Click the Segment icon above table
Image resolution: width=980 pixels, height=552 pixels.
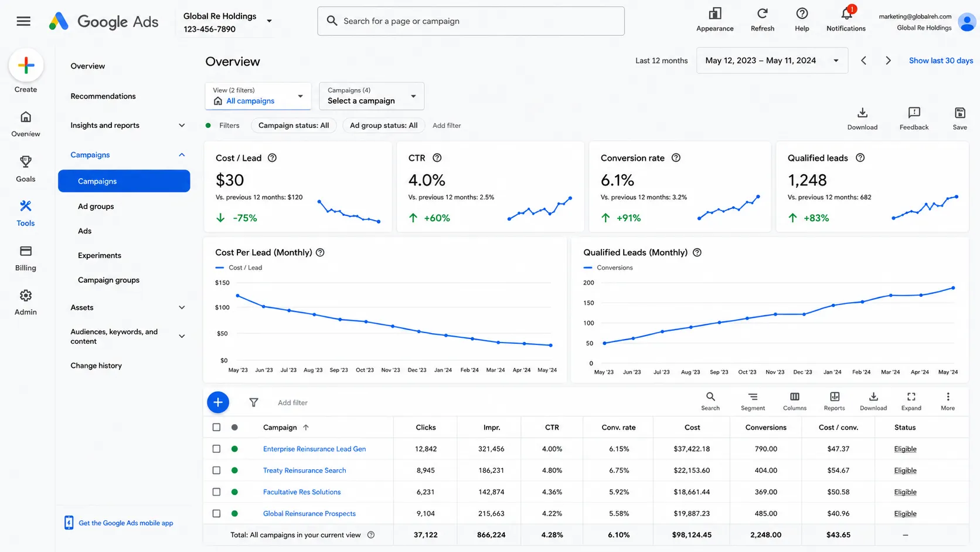click(753, 397)
